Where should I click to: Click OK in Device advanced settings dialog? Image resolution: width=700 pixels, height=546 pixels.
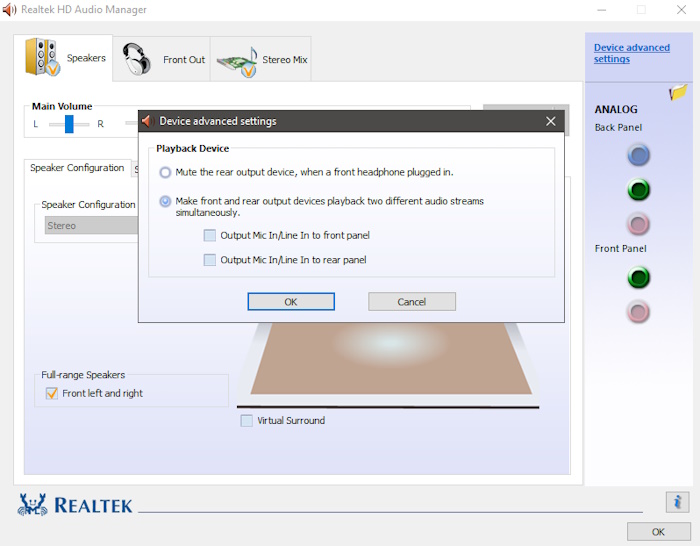(291, 302)
